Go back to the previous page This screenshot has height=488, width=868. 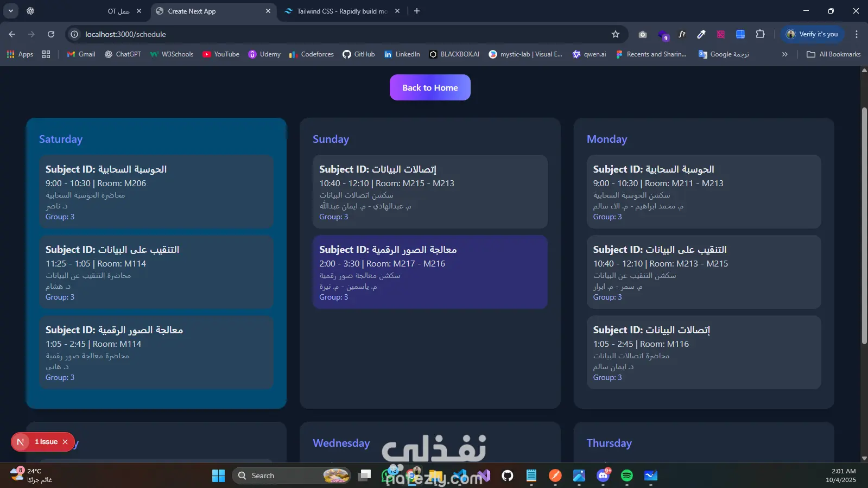pos(12,34)
